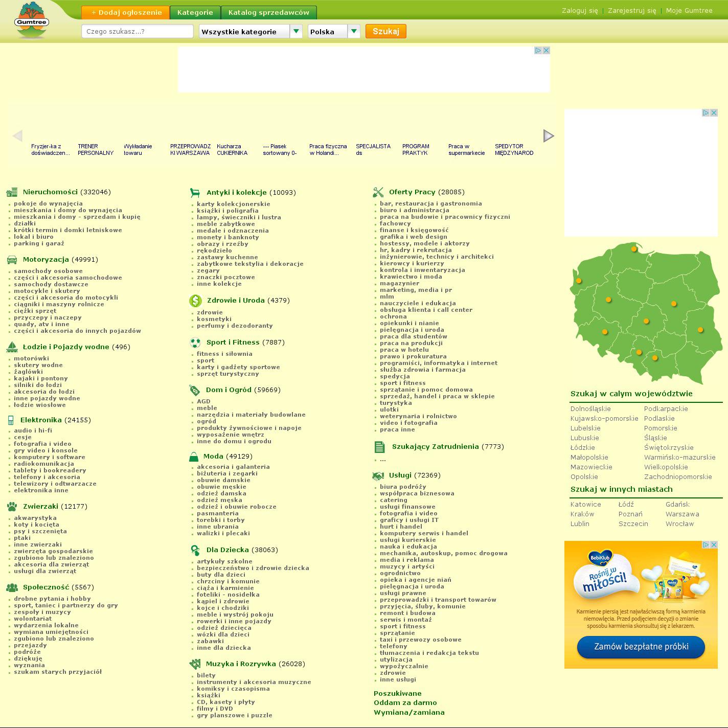The width and height of the screenshot is (728, 728).
Task: Click the soccer ball icon beside Sport i Fitness
Action: [195, 343]
